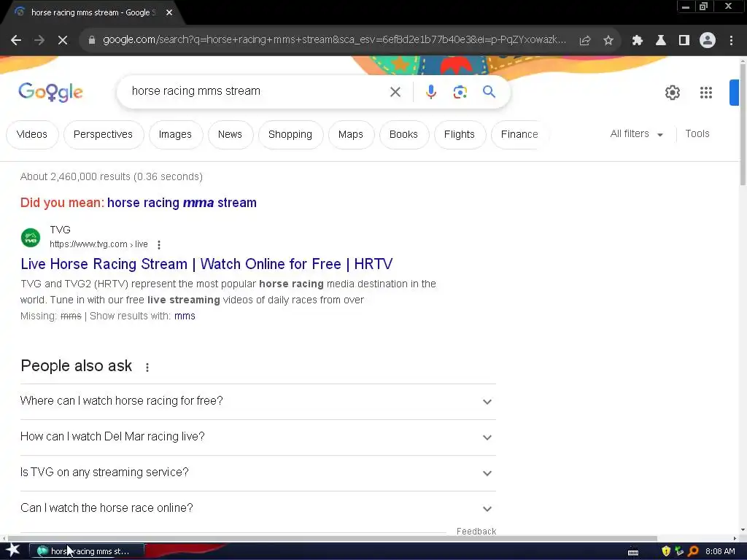Open Google quick settings gear
This screenshot has width=747, height=560.
coord(672,93)
